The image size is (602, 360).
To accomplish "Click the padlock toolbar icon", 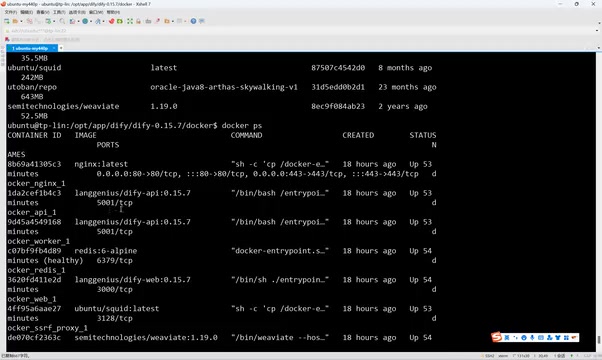I will (x=138, y=21).
